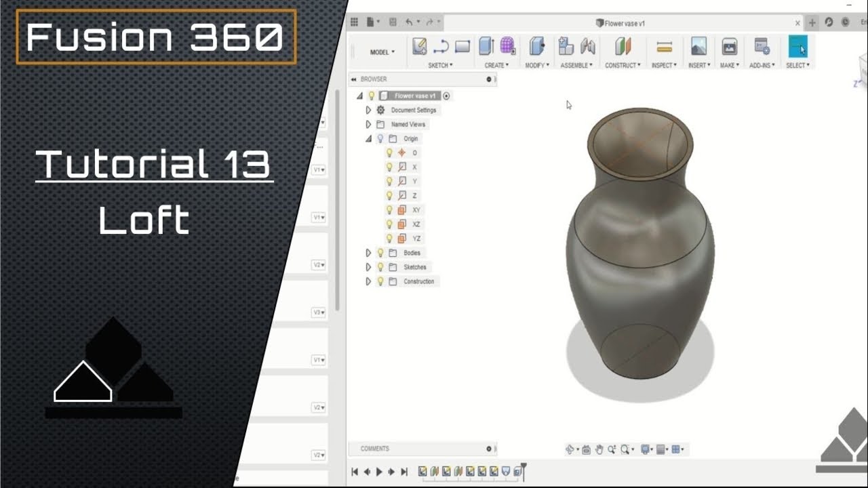Click the Offset Plane icon under Construct
868x488 pixels.
[623, 46]
